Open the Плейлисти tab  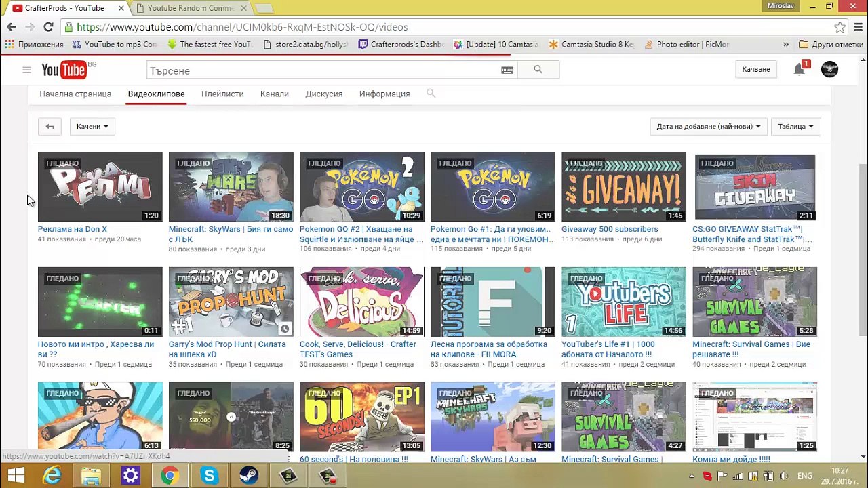click(x=222, y=94)
